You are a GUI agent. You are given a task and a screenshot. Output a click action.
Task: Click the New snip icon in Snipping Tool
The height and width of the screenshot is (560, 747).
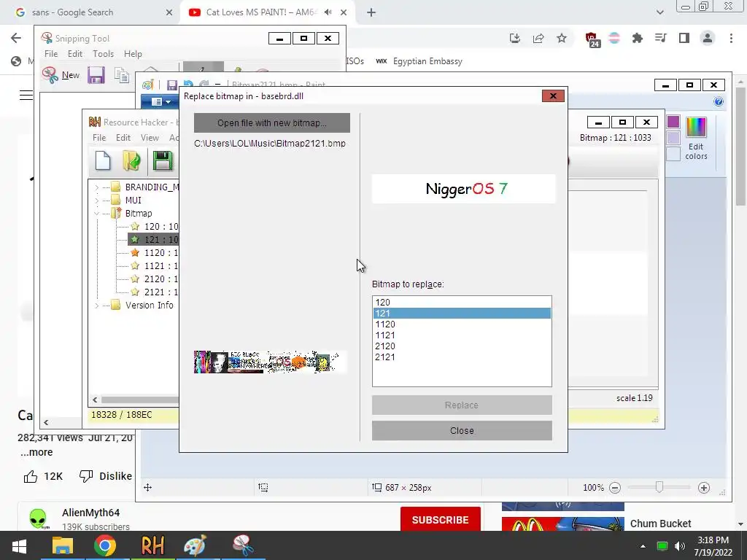click(x=50, y=75)
